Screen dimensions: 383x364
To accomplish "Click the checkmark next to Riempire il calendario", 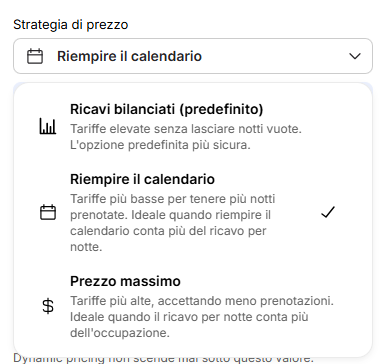I will tap(328, 212).
